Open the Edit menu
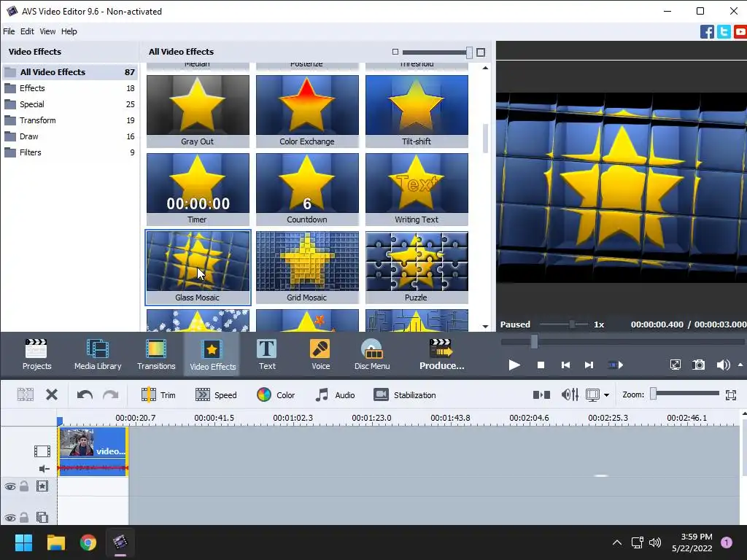 click(x=27, y=31)
